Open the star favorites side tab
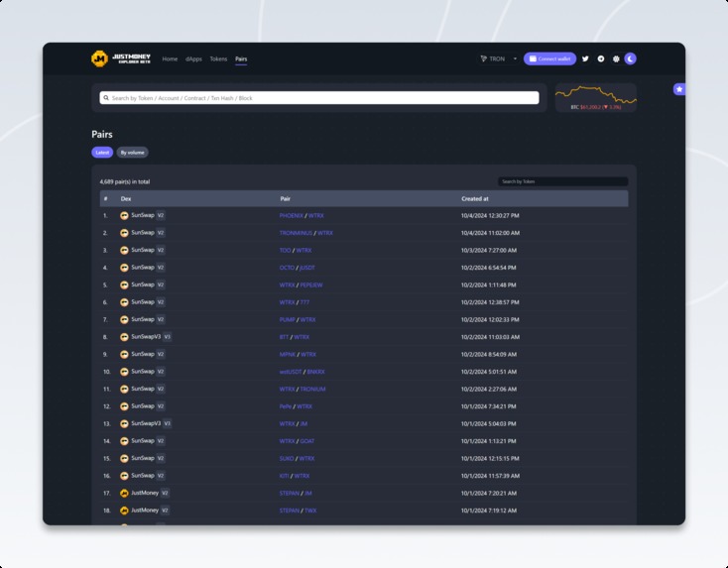Screen dimensions: 728x568 tap(679, 89)
